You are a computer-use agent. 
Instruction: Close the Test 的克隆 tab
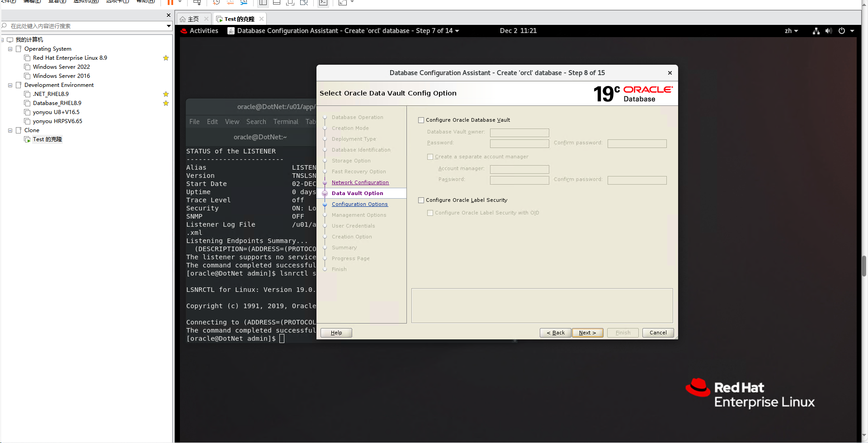click(x=261, y=19)
